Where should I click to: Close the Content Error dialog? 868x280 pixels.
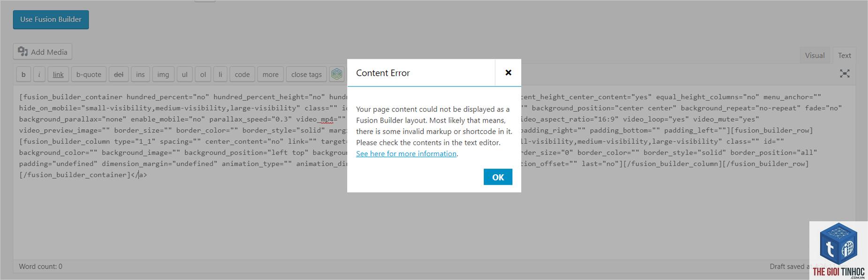tap(508, 72)
